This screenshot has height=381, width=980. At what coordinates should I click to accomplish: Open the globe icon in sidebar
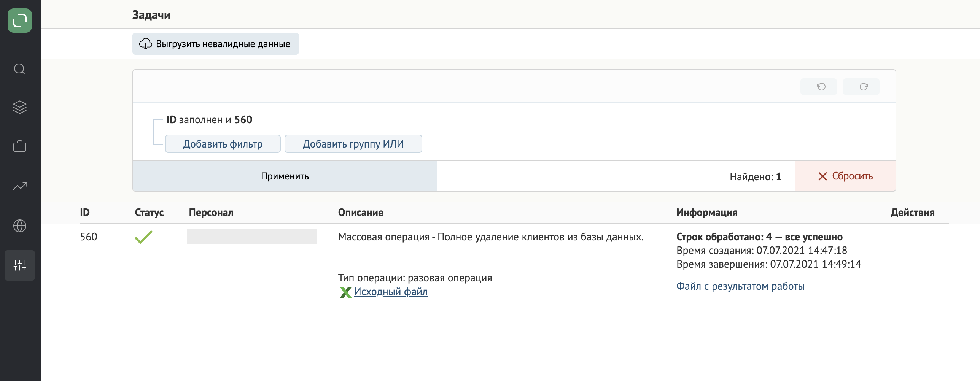coord(20,226)
